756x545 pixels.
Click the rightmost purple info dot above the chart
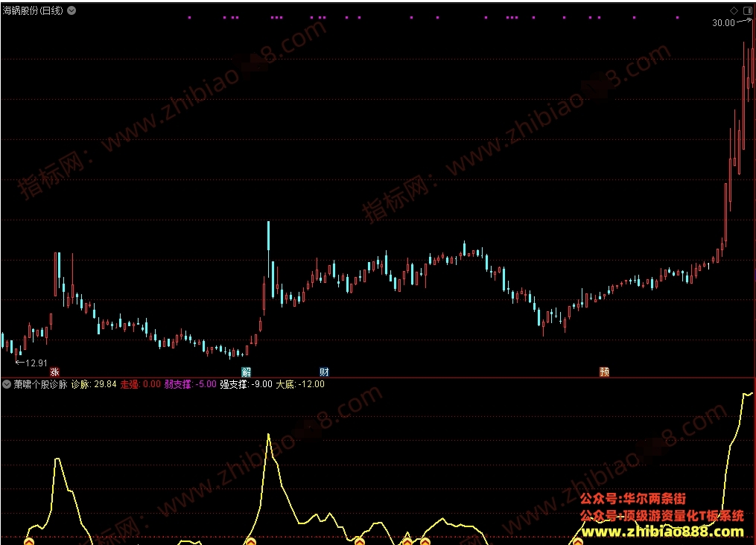[x=677, y=18]
